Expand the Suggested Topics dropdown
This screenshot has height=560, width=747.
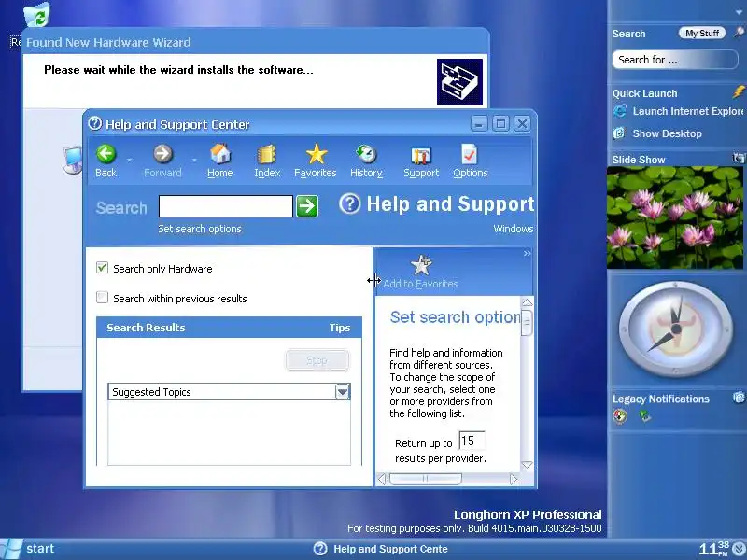pyautogui.click(x=342, y=392)
